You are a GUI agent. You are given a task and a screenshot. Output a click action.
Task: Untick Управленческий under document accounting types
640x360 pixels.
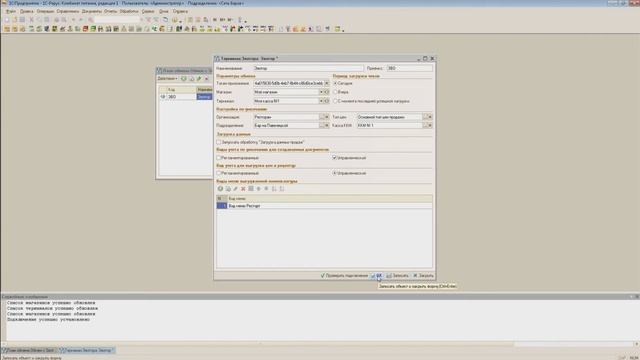click(335, 158)
